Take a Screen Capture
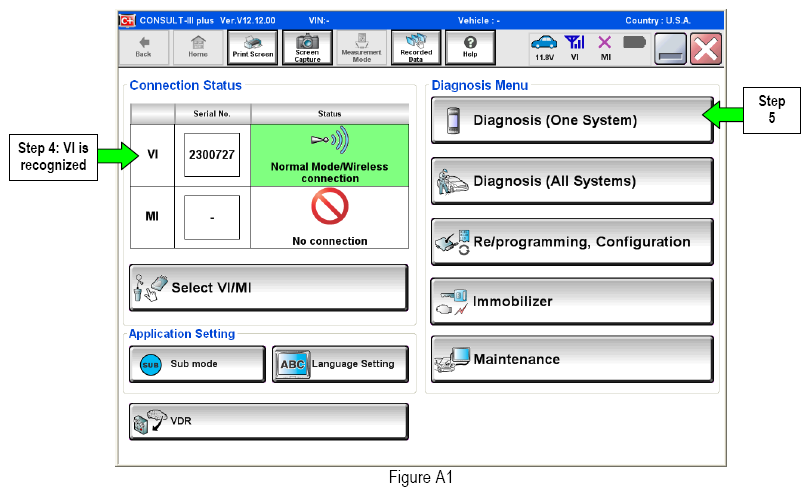This screenshot has width=810, height=496. click(307, 48)
